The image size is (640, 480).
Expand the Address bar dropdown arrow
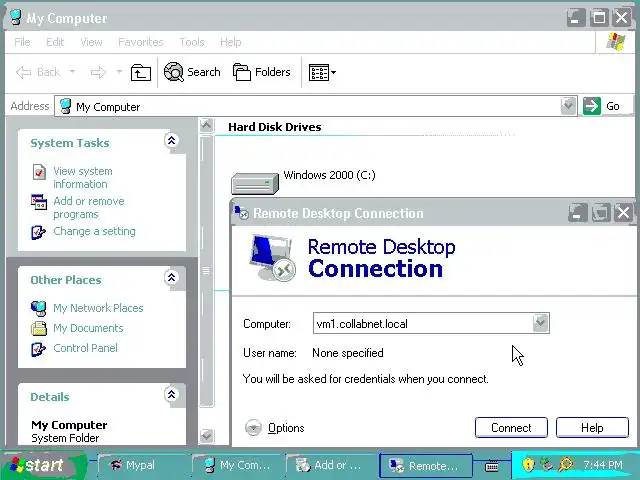coord(569,106)
